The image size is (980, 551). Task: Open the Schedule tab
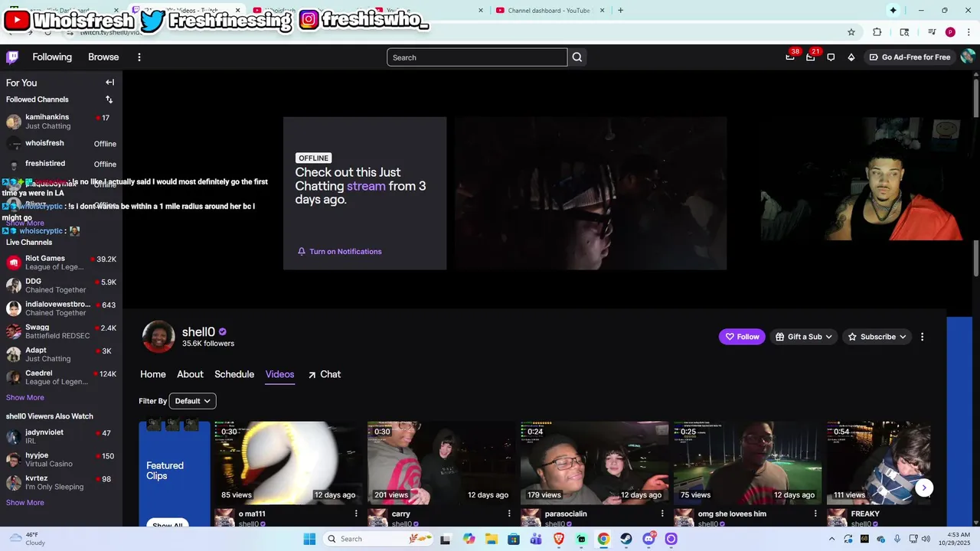pyautogui.click(x=234, y=374)
